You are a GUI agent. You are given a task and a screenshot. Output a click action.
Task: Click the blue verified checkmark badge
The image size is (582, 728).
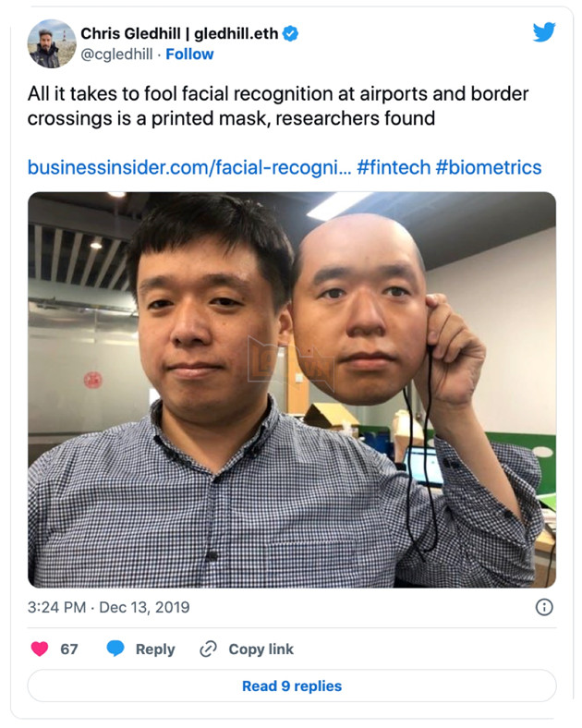[x=290, y=34]
